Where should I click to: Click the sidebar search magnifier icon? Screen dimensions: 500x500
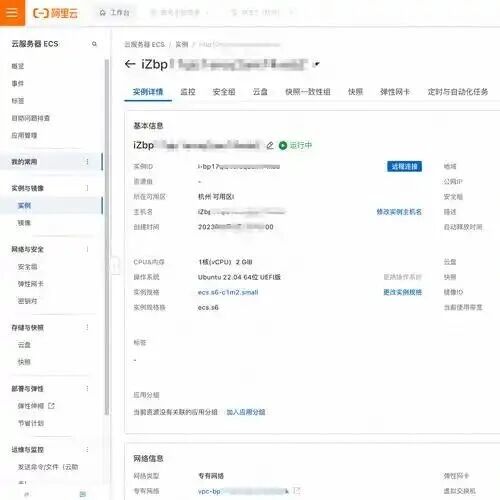point(94,44)
